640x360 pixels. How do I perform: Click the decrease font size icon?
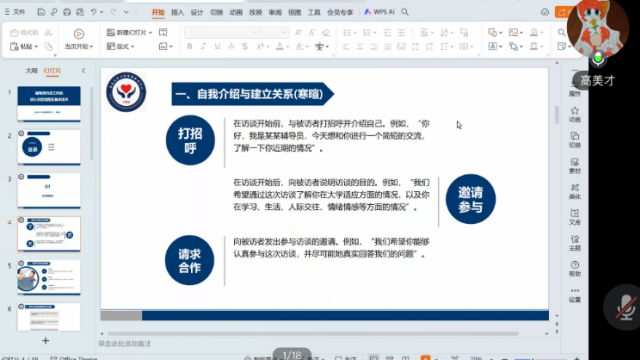[312, 33]
